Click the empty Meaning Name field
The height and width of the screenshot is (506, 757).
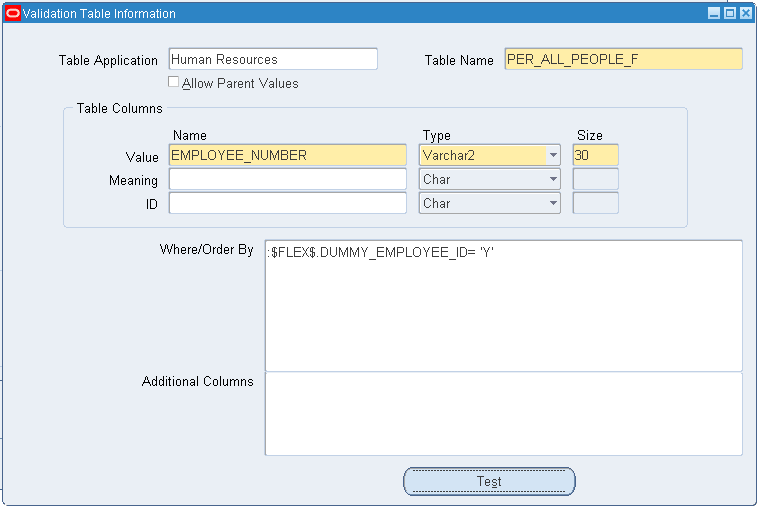[x=288, y=179]
